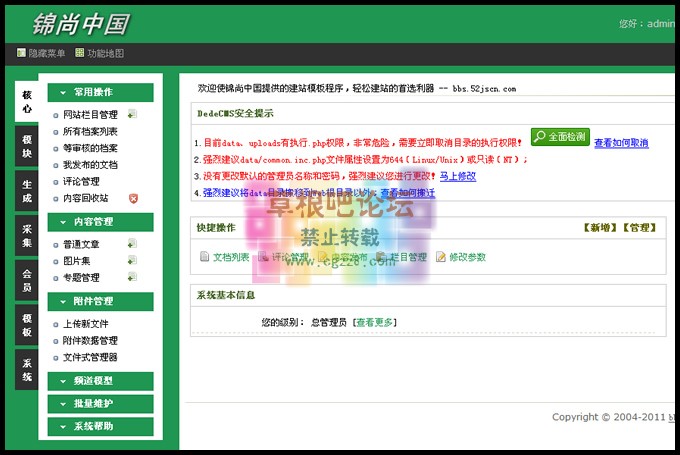Click the 马上修改 link

pos(458,176)
